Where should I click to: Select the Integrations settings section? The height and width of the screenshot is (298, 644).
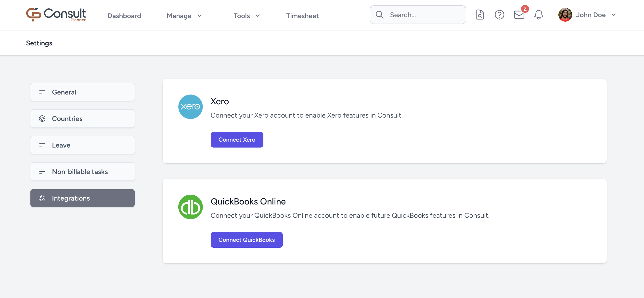click(x=82, y=198)
